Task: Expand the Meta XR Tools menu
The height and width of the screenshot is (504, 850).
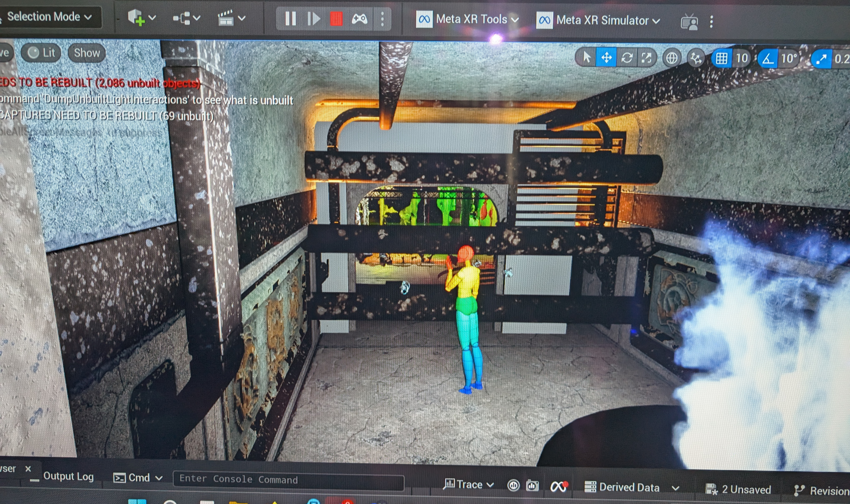Action: [467, 19]
